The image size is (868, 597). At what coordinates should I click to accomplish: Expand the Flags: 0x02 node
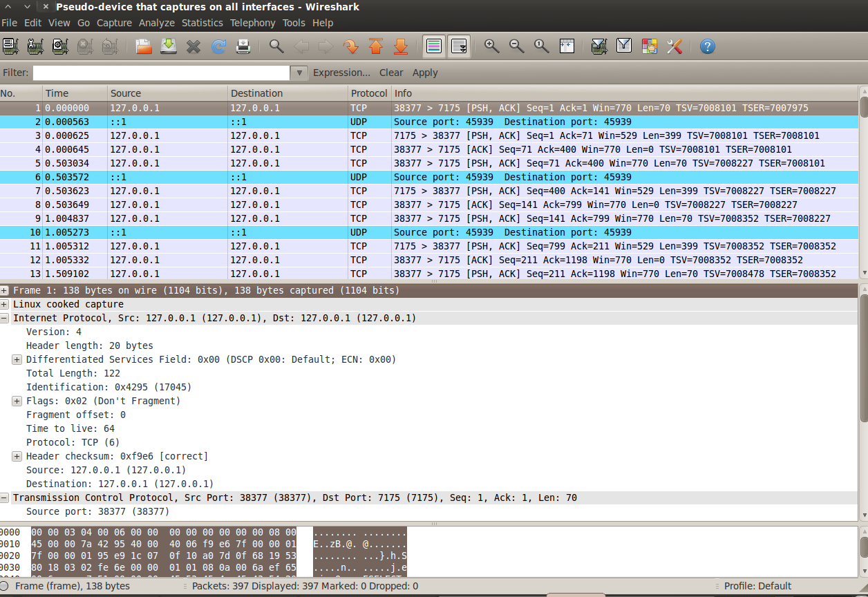17,401
